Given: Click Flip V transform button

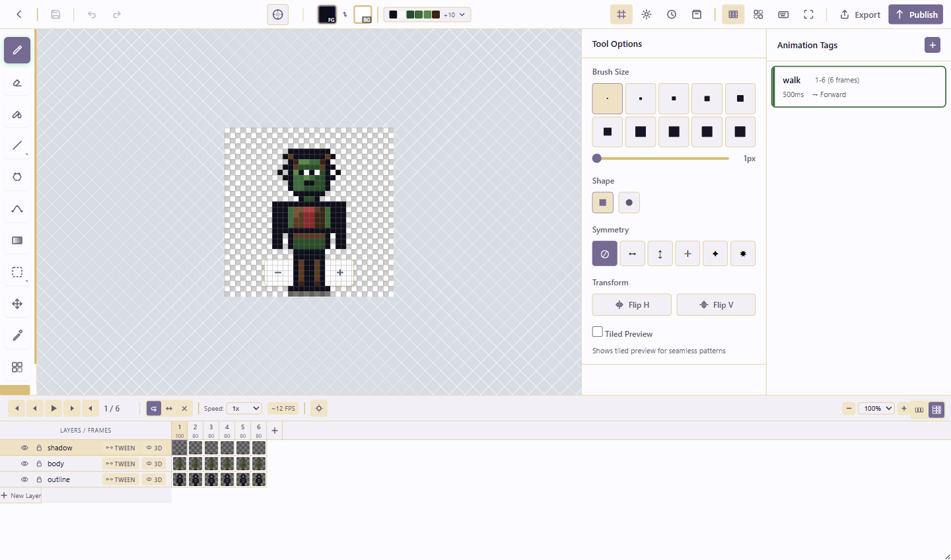Looking at the screenshot, I should [716, 304].
